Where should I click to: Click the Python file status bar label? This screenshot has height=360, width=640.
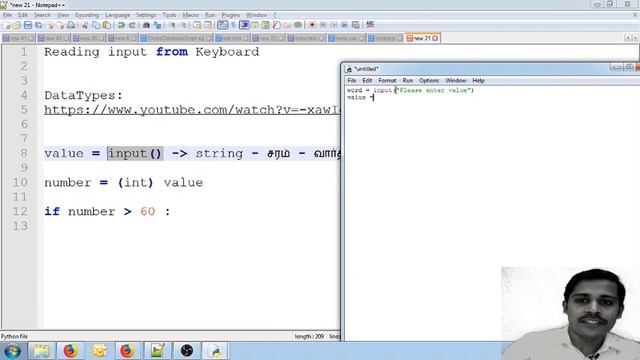click(x=14, y=336)
